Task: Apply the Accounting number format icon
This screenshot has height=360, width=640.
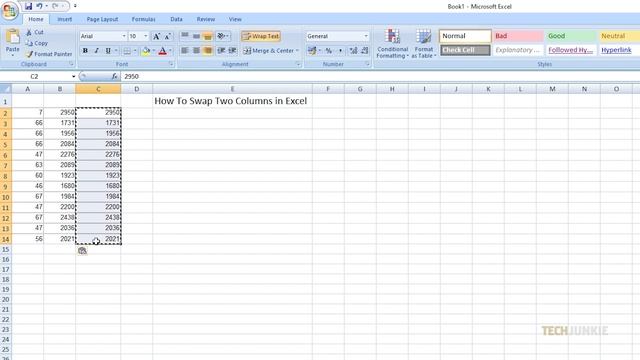Action: [x=312, y=51]
